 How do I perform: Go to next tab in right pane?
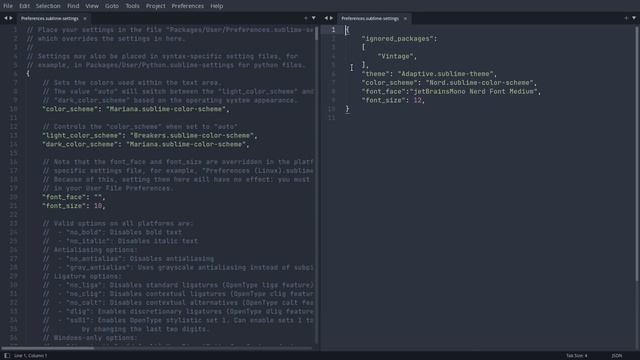[331, 18]
